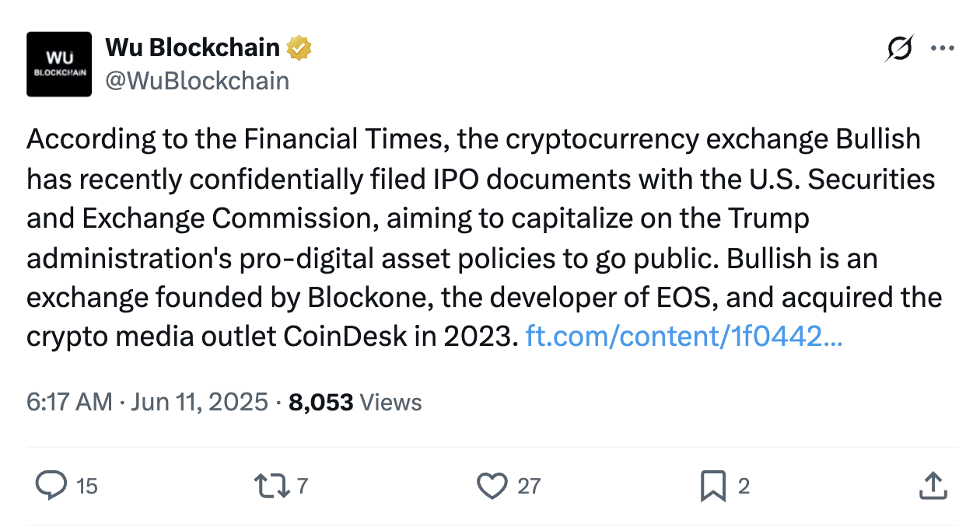Click the share upload icon
980x527 pixels.
click(x=932, y=486)
